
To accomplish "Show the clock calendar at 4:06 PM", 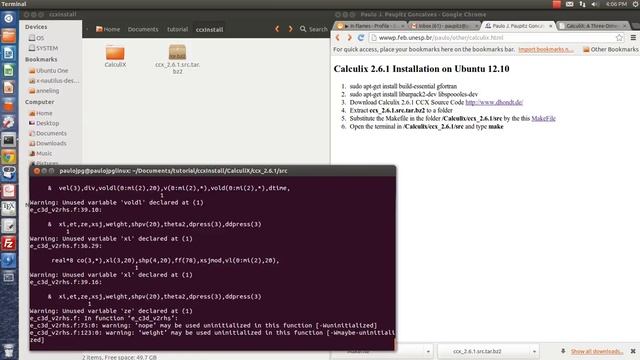I will [x=616, y=4].
